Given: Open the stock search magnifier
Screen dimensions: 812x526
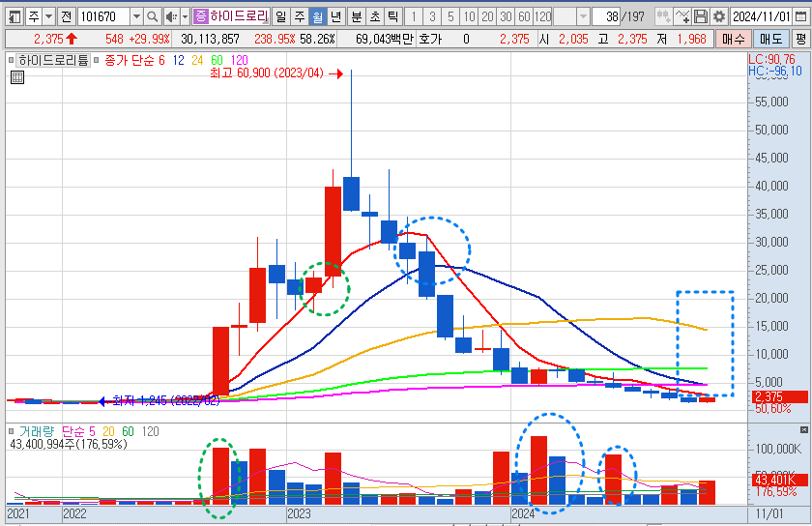Looking at the screenshot, I should pyautogui.click(x=152, y=16).
